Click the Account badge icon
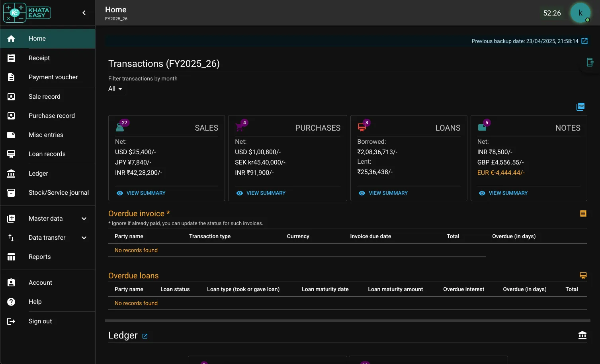 click(x=11, y=283)
